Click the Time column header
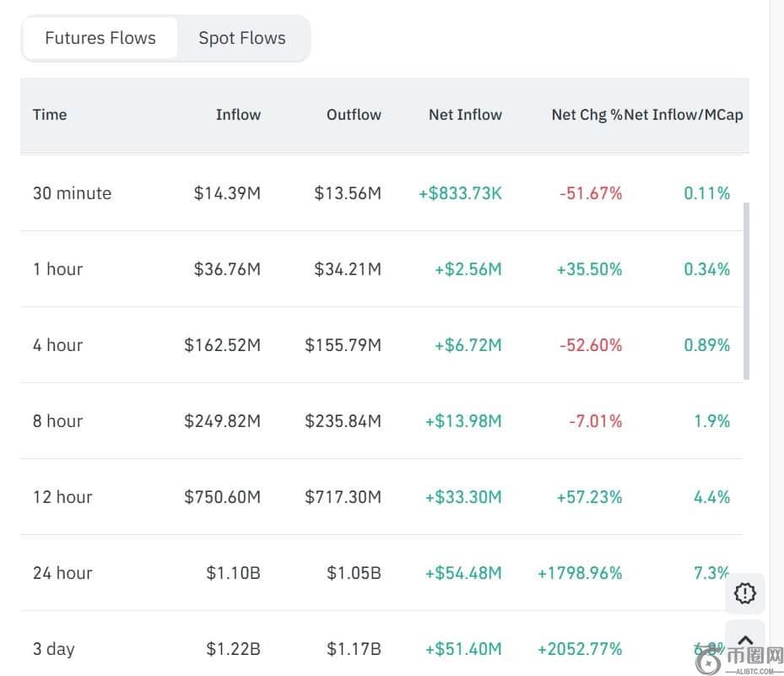Screen dimensions: 784x676 50,115
